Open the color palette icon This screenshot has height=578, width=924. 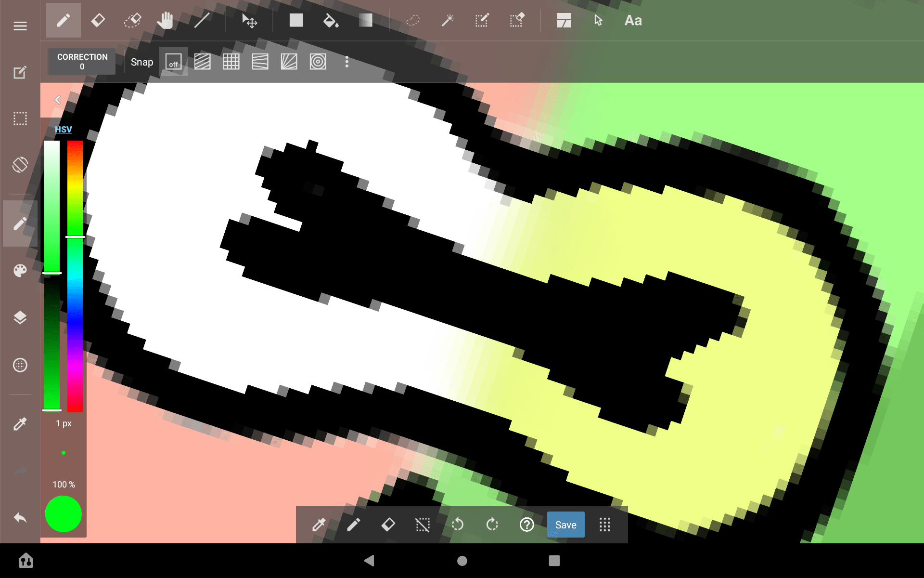[x=20, y=271]
